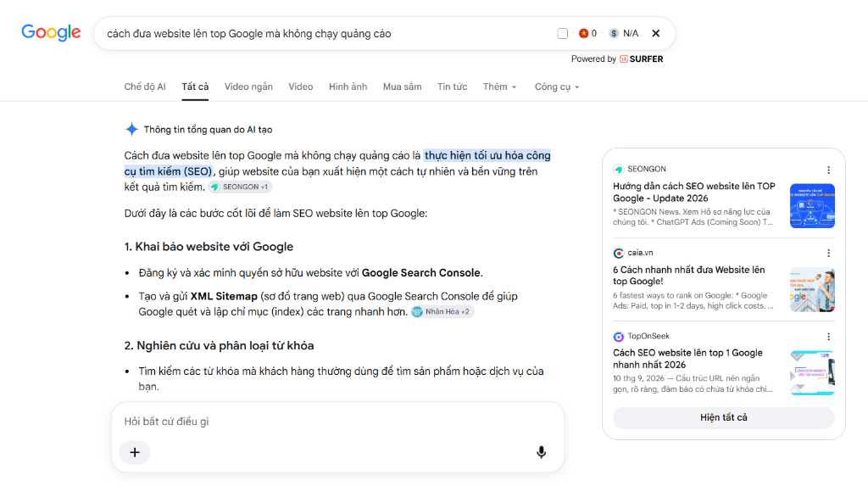Image resolution: width=868 pixels, height=486 pixels.
Task: Click the SEONGON article thumbnail
Action: [x=812, y=205]
